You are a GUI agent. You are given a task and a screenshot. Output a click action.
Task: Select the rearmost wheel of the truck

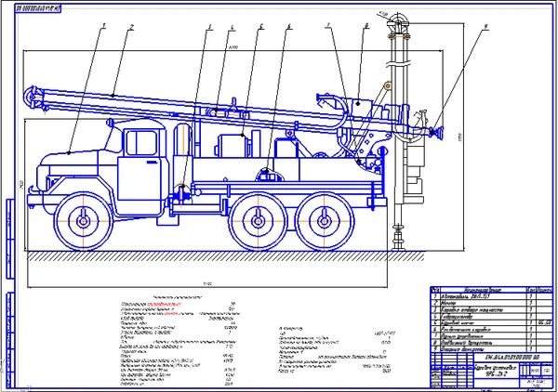(x=325, y=221)
